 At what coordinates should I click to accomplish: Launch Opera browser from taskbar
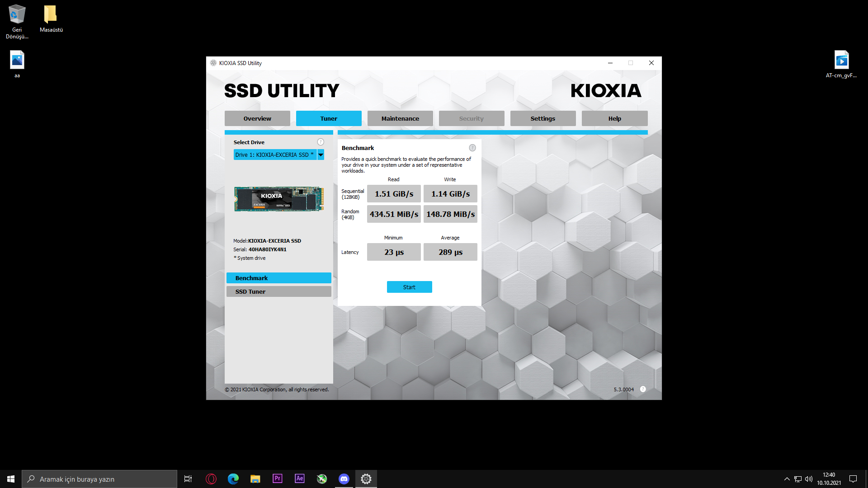pos(211,479)
